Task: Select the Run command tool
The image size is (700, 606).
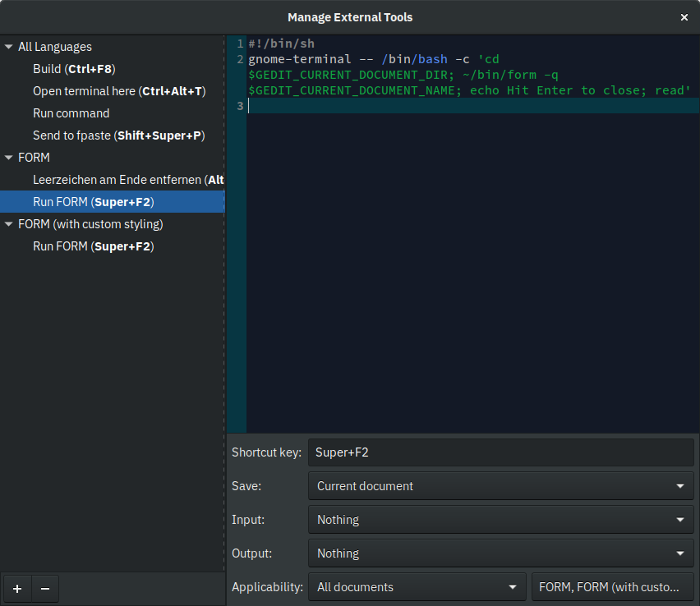Action: (71, 113)
